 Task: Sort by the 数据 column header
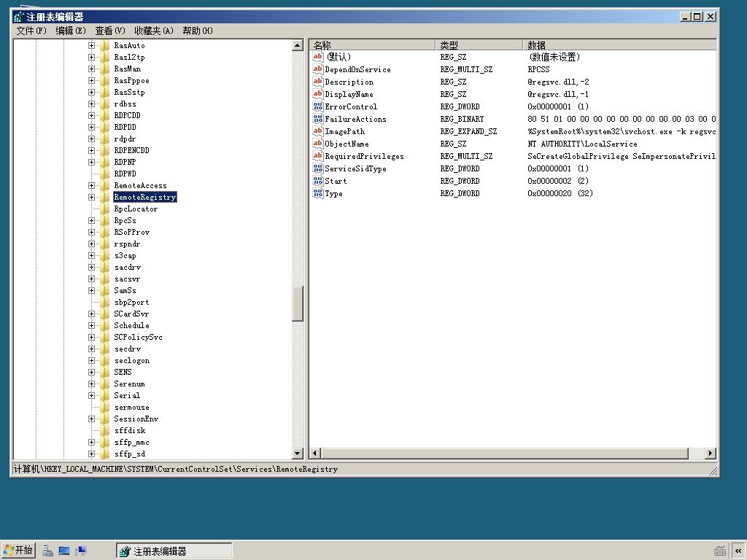[619, 44]
